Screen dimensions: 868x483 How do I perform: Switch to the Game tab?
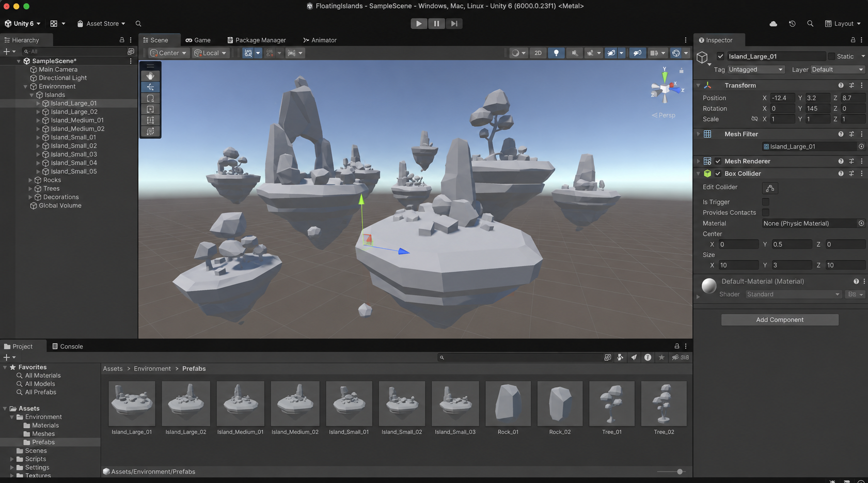(x=198, y=40)
